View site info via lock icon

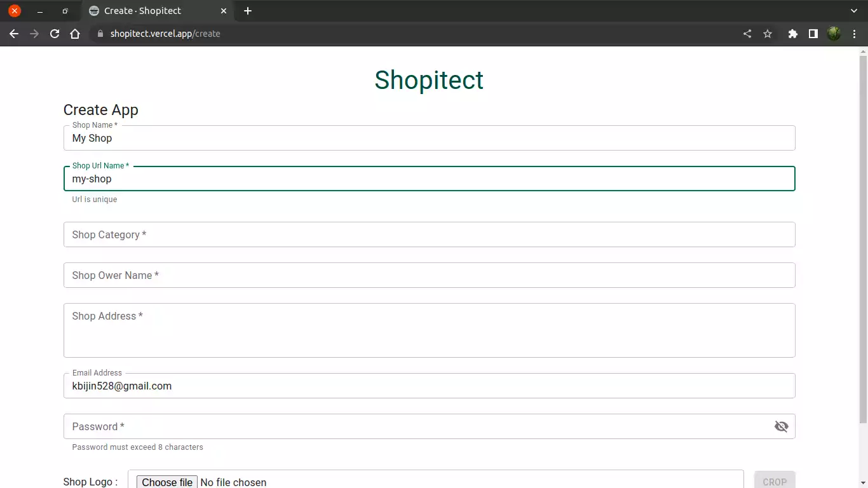tap(100, 34)
